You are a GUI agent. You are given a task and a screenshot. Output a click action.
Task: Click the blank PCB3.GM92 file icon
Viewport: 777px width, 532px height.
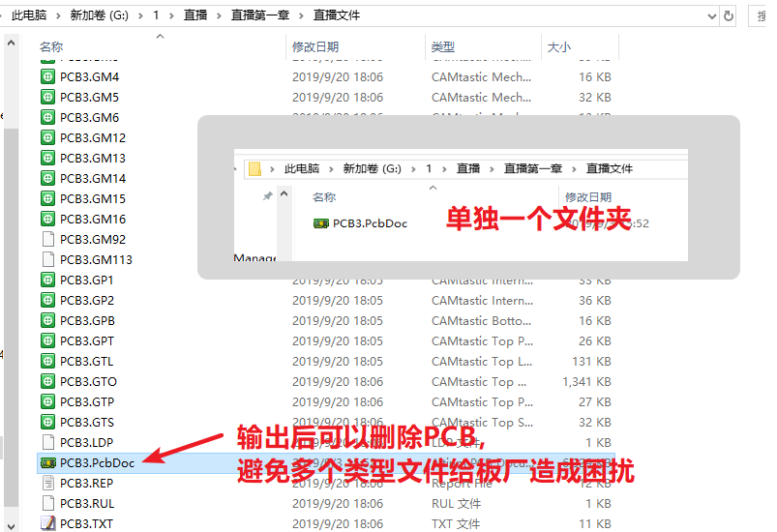[x=48, y=239]
